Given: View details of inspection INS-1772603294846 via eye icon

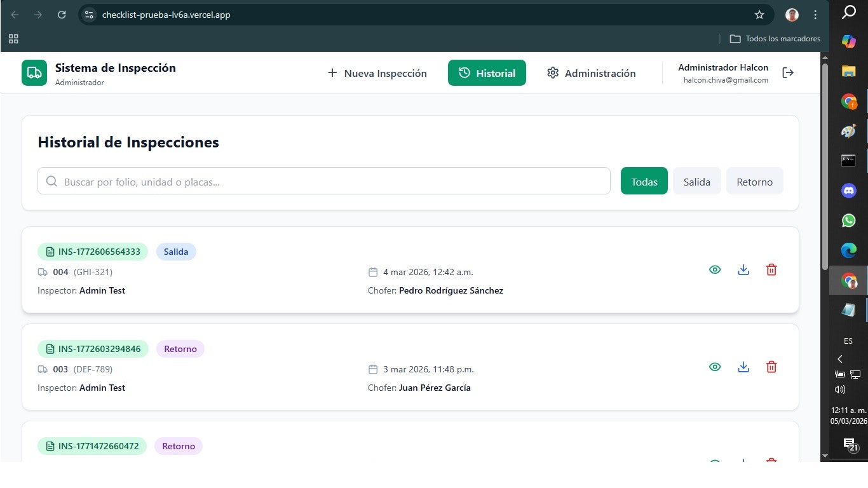Looking at the screenshot, I should pyautogui.click(x=715, y=367).
